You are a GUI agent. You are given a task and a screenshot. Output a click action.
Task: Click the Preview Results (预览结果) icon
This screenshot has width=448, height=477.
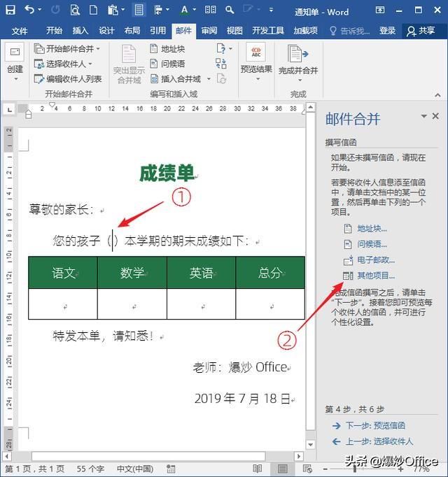[x=255, y=52]
